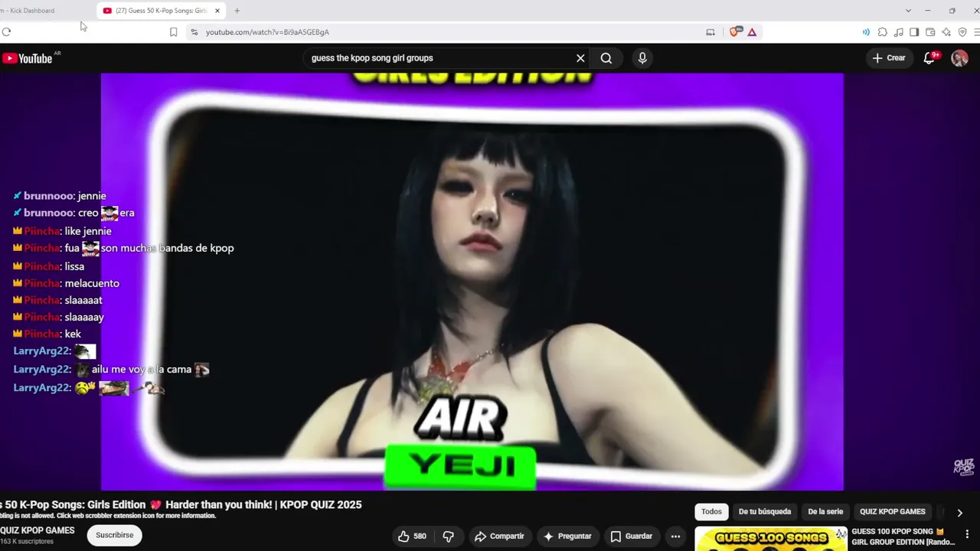Click chat message 'son muchas bandas de kpop'
This screenshot has width=980, height=551.
167,248
